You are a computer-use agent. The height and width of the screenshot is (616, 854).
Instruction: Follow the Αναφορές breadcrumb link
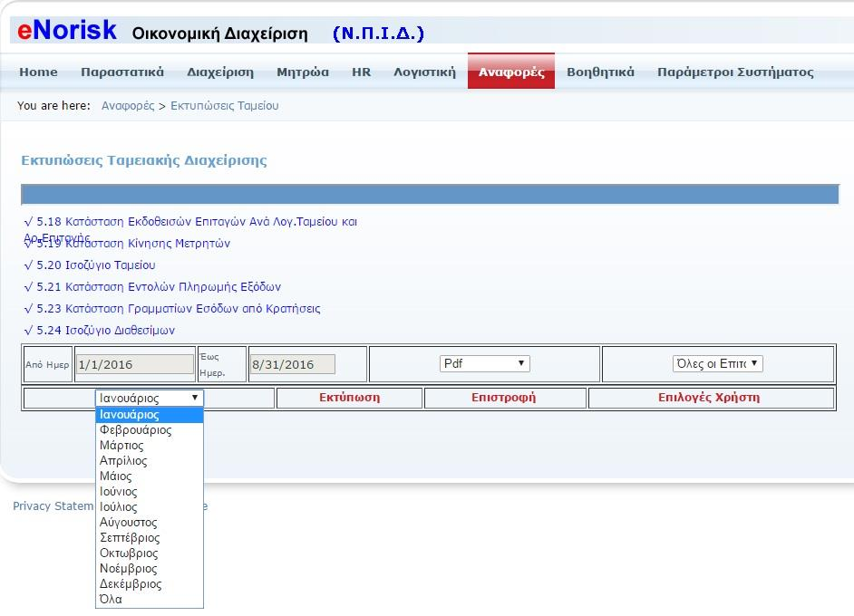pos(128,106)
